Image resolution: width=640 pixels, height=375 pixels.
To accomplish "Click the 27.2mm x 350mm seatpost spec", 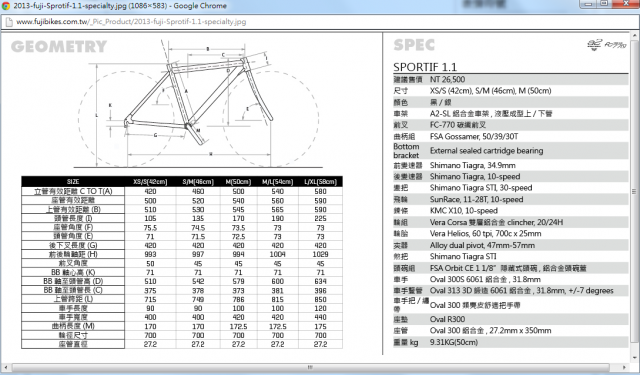I will click(490, 331).
